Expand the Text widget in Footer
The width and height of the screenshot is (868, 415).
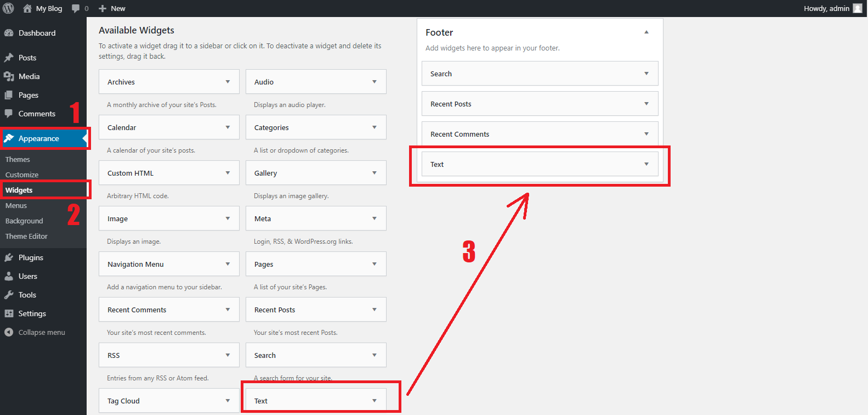tap(646, 164)
